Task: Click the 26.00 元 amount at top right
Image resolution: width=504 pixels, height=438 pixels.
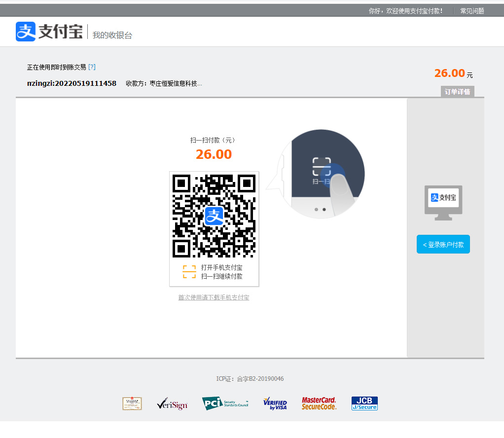Action: 454,73
